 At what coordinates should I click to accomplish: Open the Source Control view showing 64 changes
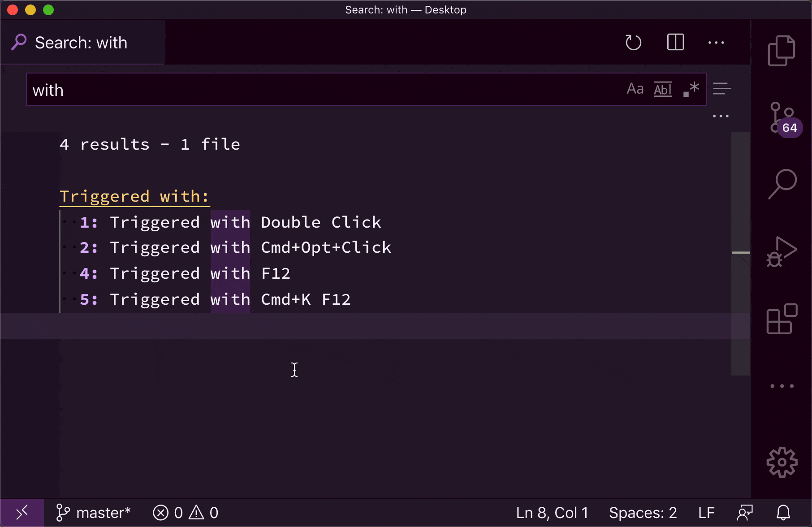click(x=782, y=118)
